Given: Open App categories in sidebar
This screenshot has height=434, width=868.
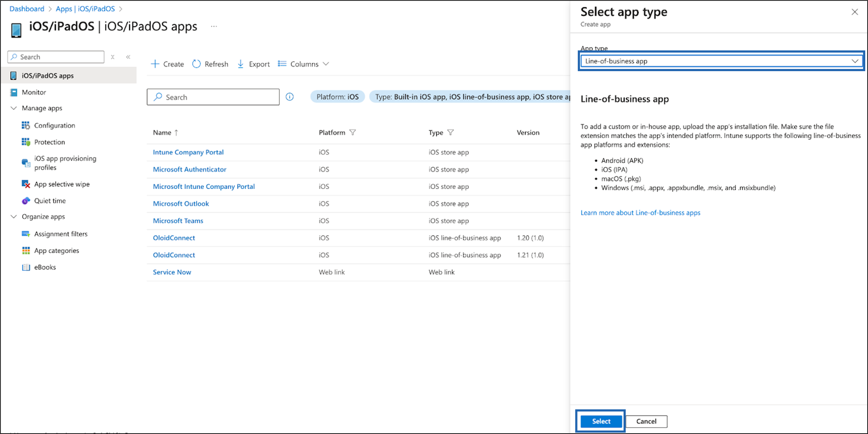Looking at the screenshot, I should click(x=57, y=250).
